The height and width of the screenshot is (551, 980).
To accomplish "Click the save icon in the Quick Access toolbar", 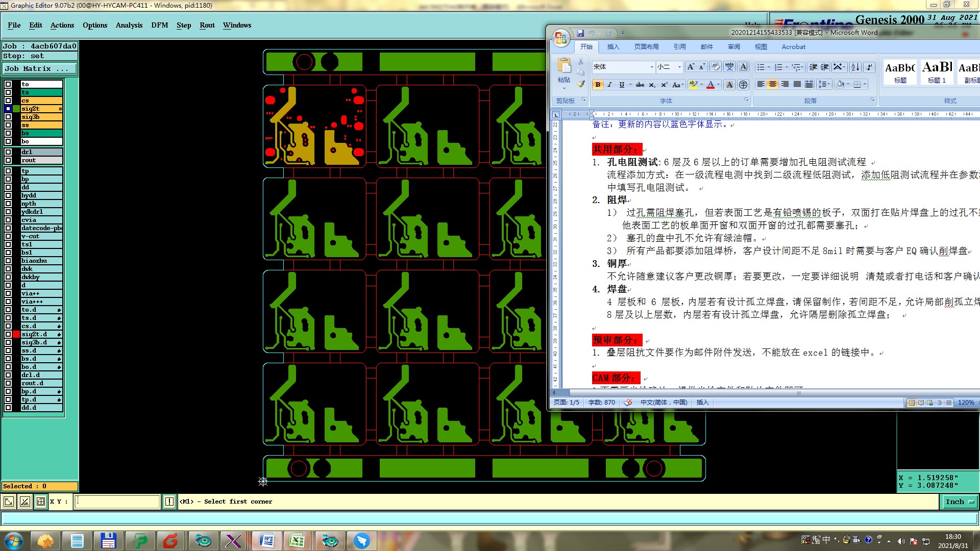I will pyautogui.click(x=580, y=33).
